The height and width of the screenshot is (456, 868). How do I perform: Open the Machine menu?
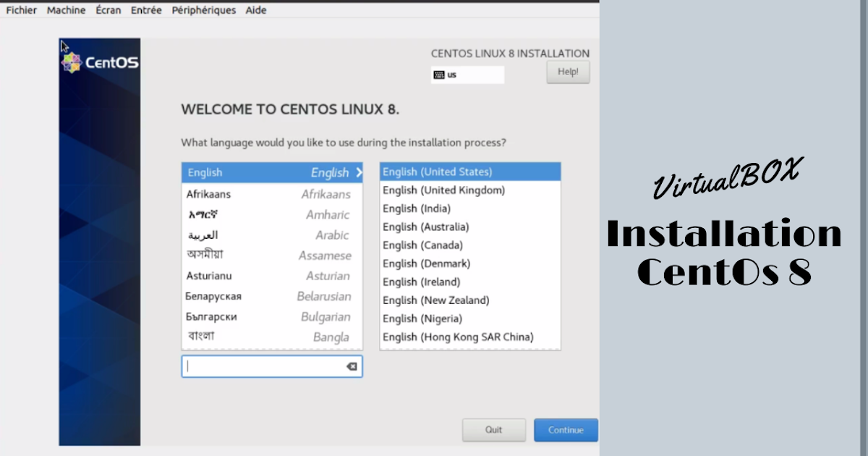pyautogui.click(x=66, y=9)
